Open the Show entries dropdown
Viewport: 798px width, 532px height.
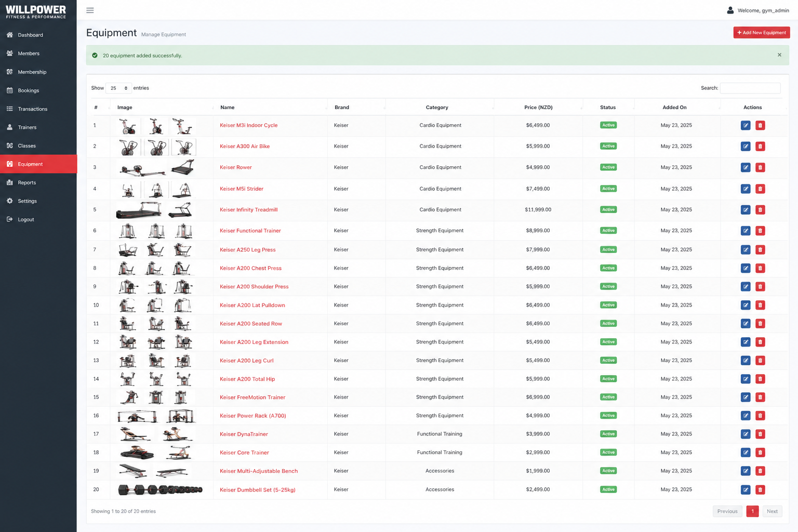click(x=118, y=88)
